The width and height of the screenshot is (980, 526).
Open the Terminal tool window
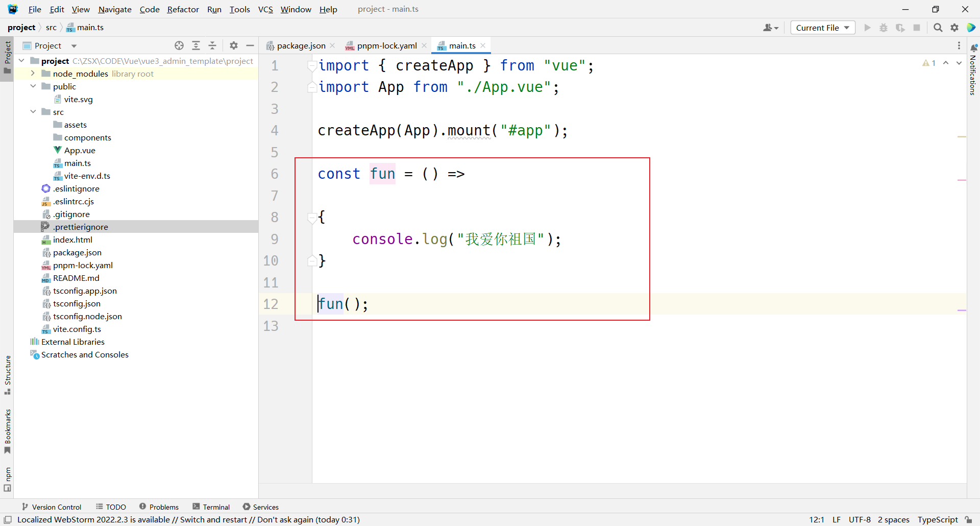(211, 507)
